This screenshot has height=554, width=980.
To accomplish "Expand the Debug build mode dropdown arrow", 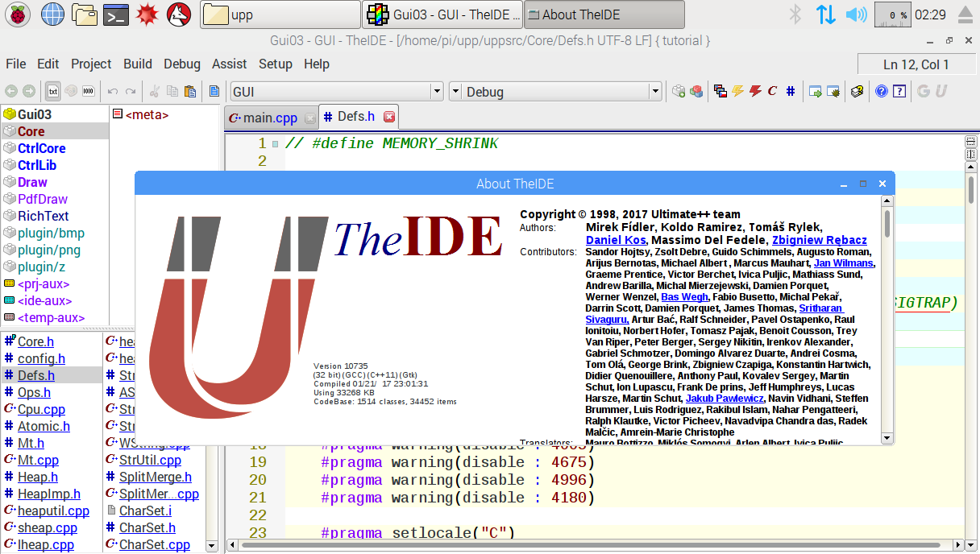I will (655, 92).
